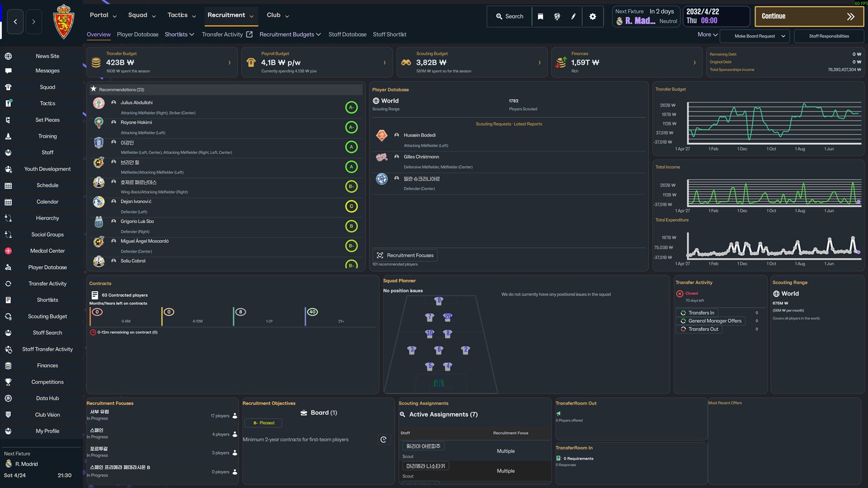Select the Overview tab
The height and width of the screenshot is (488, 868).
click(99, 34)
